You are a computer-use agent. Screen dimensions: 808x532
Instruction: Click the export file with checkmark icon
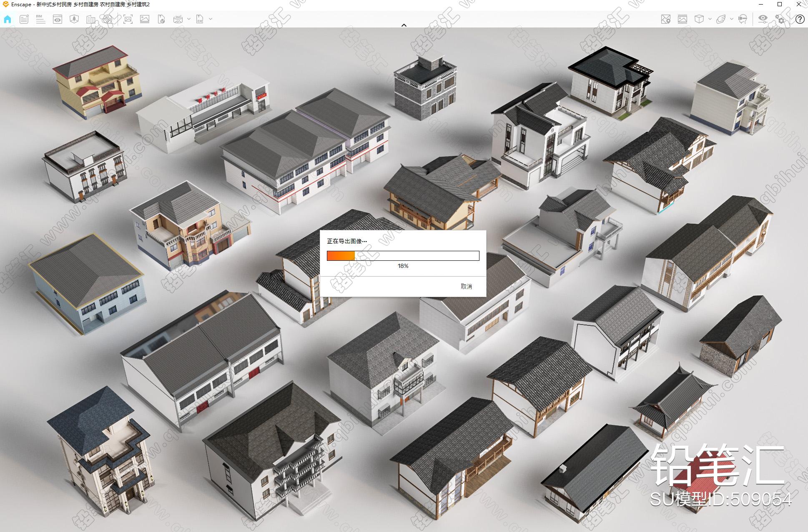(x=161, y=19)
